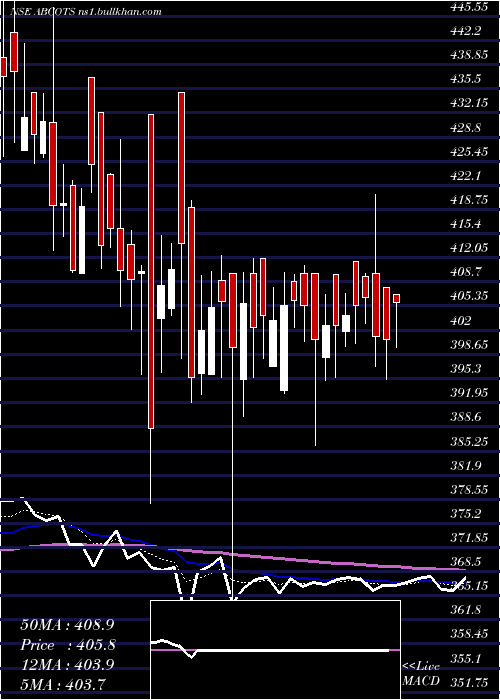Select the 405.35 axis value
Screen dimensions: 500x700
(467, 296)
